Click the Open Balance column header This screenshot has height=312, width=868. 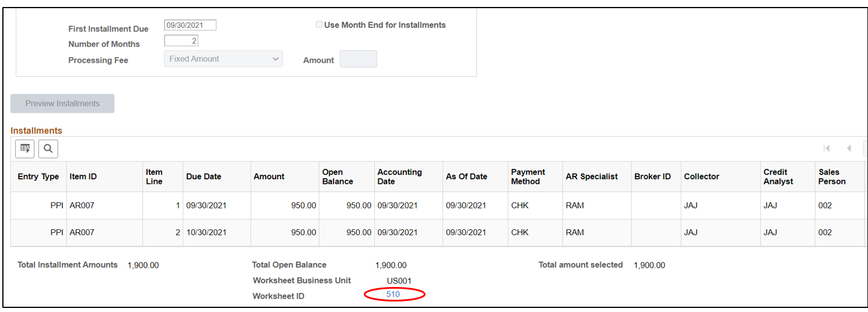pyautogui.click(x=338, y=176)
